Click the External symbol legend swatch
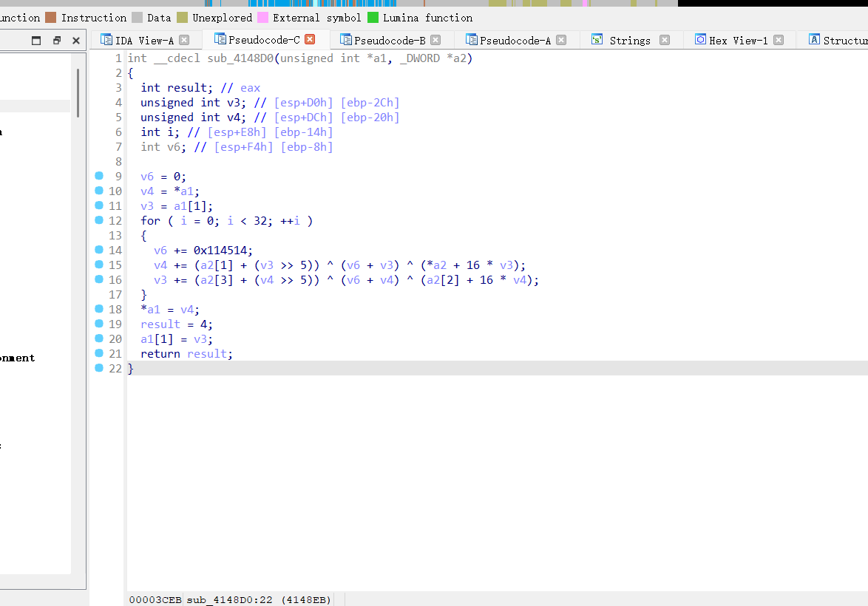 coord(263,18)
